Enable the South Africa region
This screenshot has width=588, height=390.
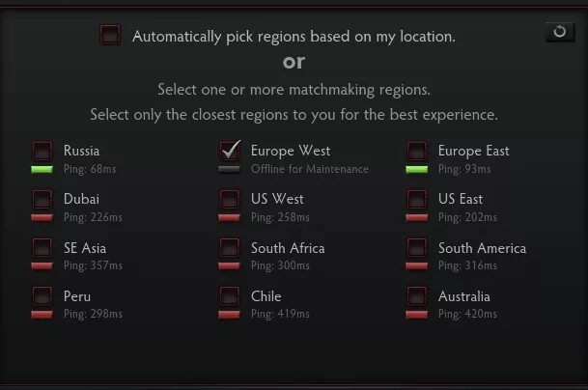point(230,247)
